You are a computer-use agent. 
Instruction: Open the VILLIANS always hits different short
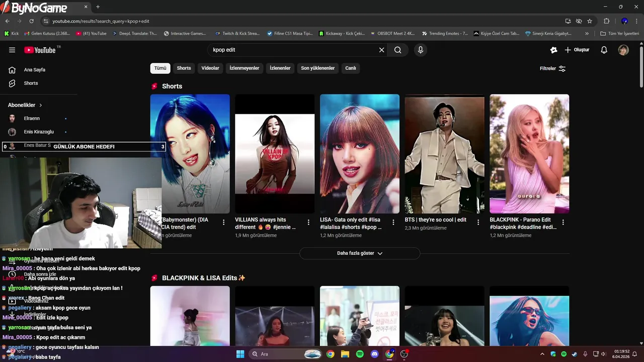(x=275, y=154)
